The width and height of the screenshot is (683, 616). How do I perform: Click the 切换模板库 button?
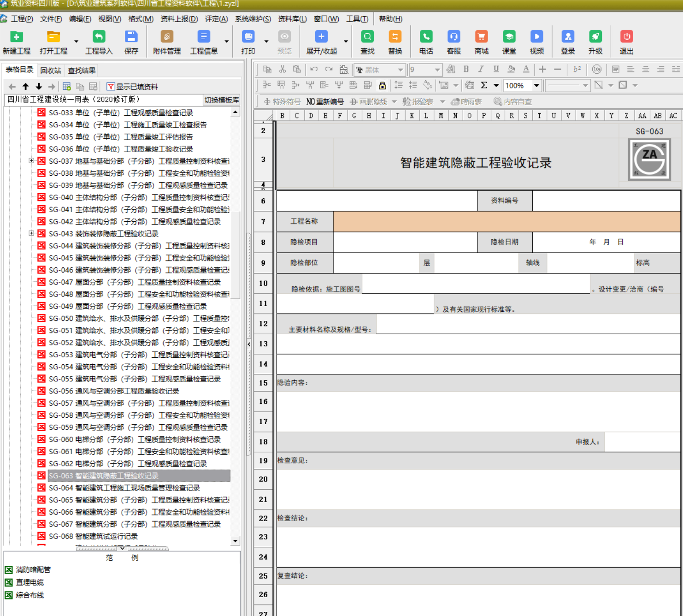[222, 100]
